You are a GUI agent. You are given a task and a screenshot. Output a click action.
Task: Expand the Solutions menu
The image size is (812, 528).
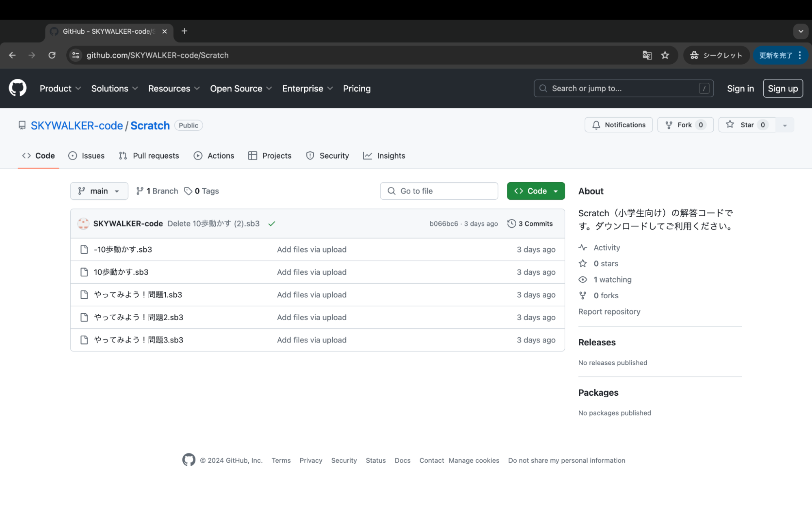click(115, 88)
